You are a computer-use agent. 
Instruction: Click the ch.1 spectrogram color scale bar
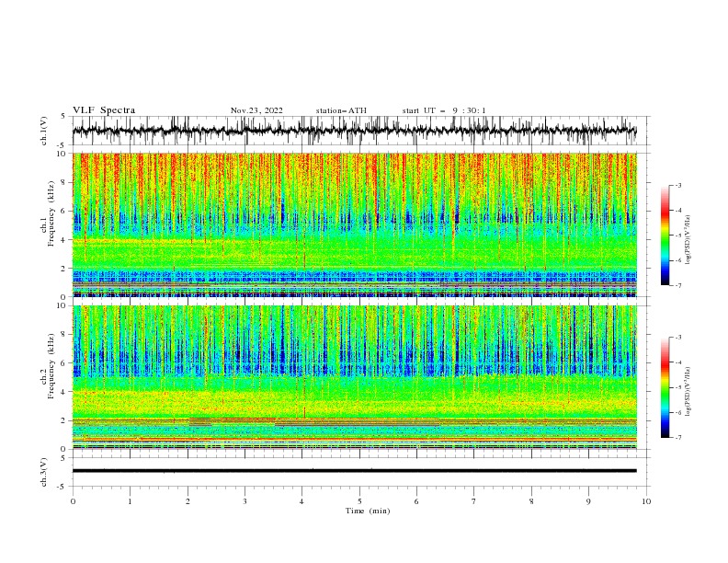coord(665,236)
